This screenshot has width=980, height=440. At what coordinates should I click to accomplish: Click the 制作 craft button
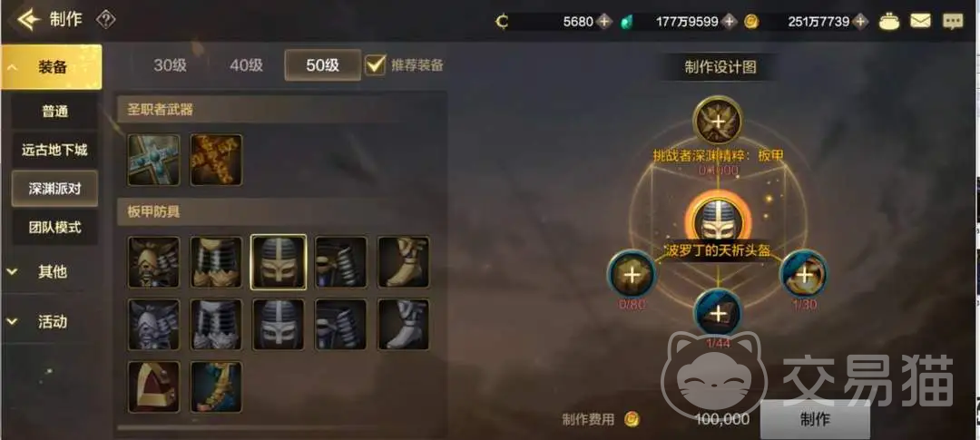point(814,419)
